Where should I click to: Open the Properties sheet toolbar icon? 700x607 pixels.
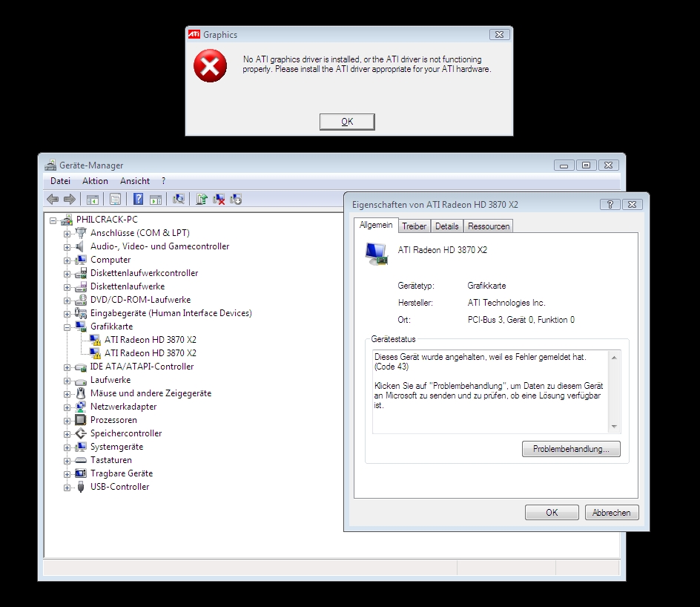[x=115, y=199]
